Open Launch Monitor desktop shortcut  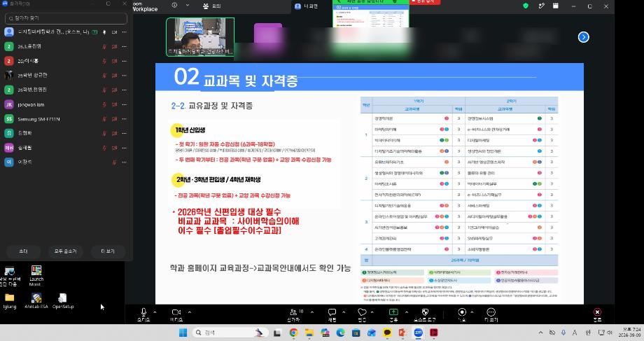(36, 276)
